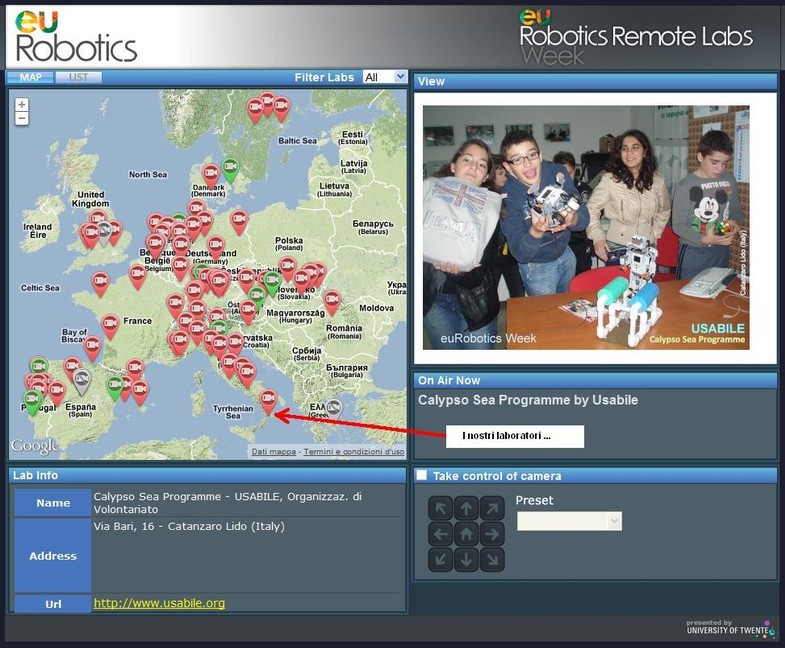This screenshot has width=785, height=648.
Task: Open the Filter Labs dropdown
Action: click(385, 77)
